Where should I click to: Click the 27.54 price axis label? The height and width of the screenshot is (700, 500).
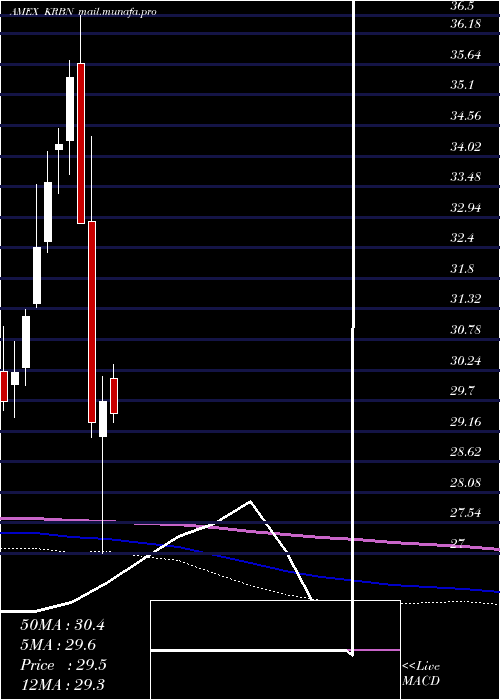coord(465,513)
